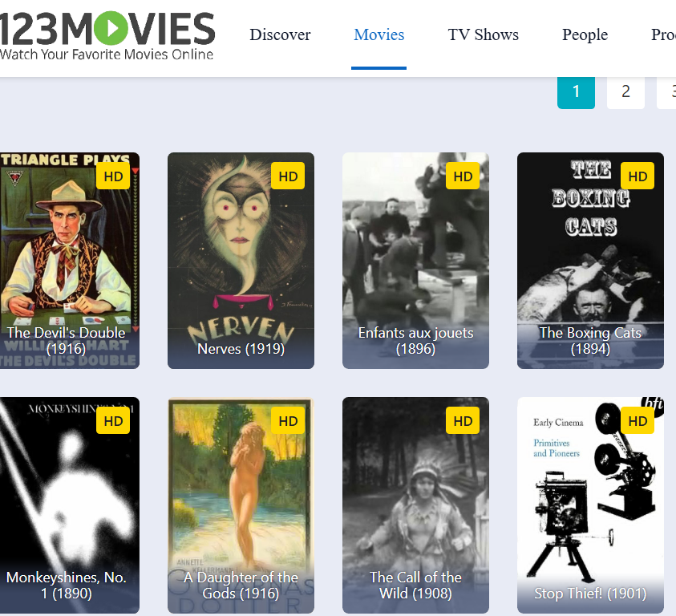Open Nerves (1919) movie poster
The image size is (676, 616).
pyautogui.click(x=241, y=260)
